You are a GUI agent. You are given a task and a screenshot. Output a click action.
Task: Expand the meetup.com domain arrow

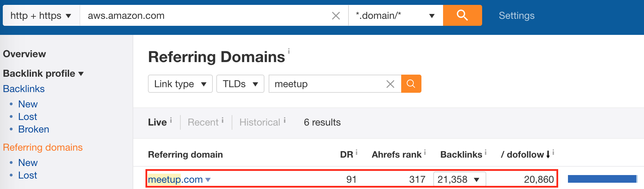208,180
